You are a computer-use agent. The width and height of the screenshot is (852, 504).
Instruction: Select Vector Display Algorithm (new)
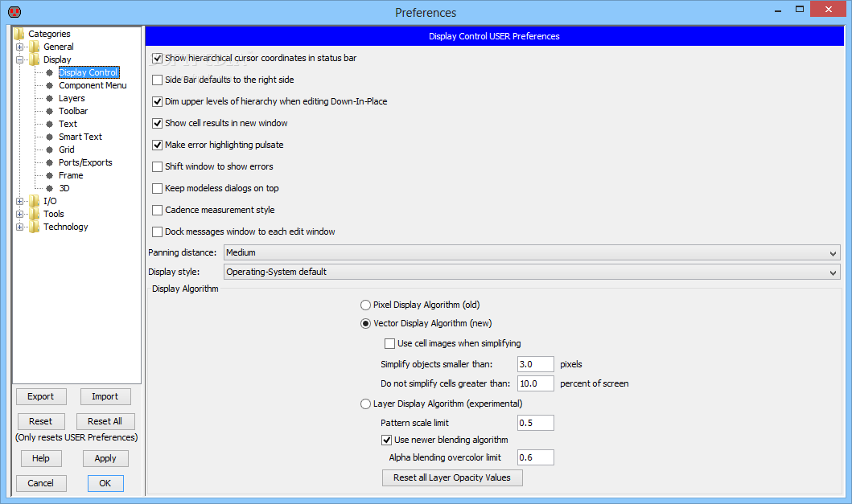(x=366, y=324)
